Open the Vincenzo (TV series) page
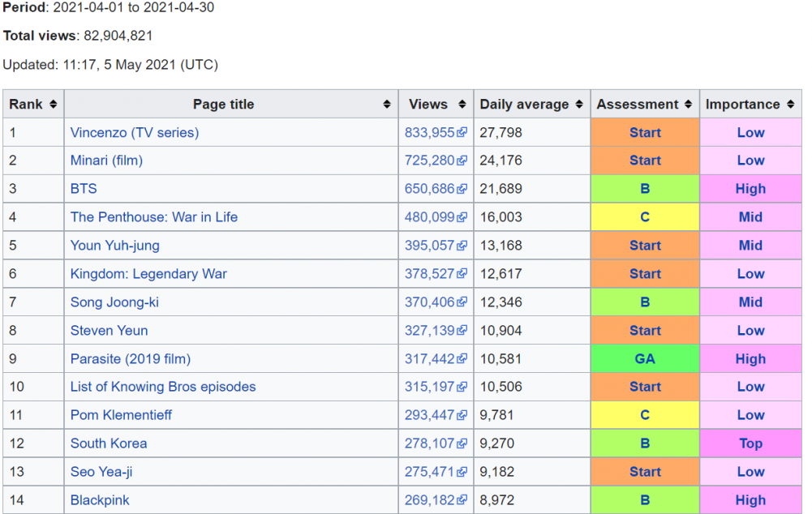The image size is (812, 514). [x=135, y=132]
